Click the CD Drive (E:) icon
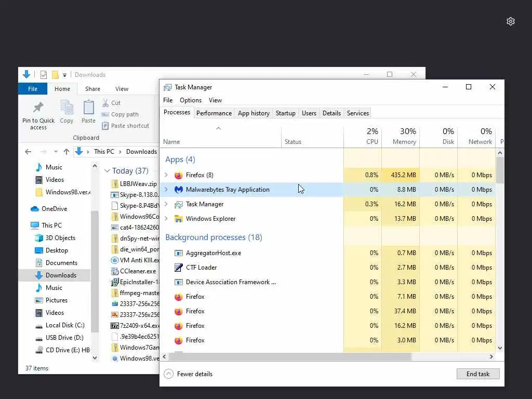Viewport: 532px width, 399px height. tap(39, 350)
